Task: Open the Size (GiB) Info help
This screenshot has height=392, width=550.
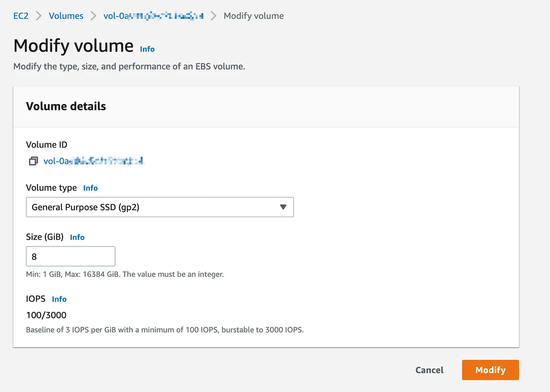Action: (x=77, y=237)
